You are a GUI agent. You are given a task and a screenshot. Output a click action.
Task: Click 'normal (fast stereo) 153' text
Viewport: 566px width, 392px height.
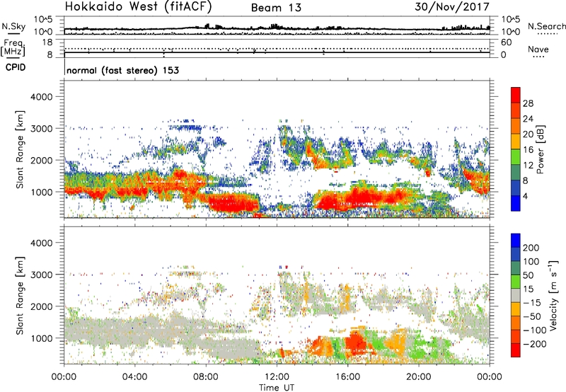pos(122,70)
